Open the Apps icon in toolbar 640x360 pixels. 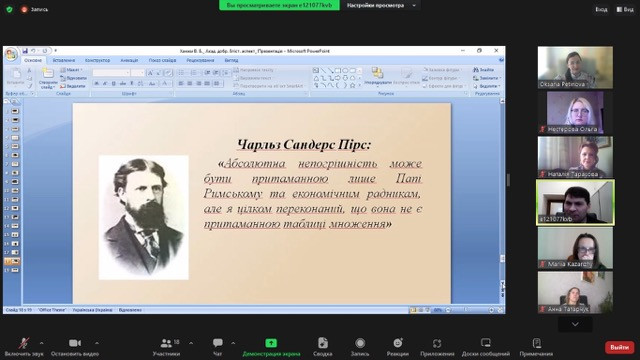click(437, 343)
